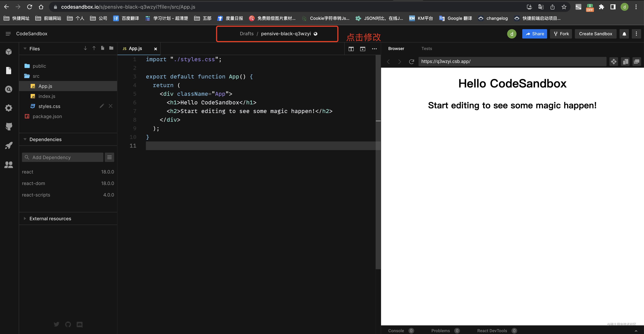The width and height of the screenshot is (644, 334).
Task: Fork this sandbox
Action: 561,34
